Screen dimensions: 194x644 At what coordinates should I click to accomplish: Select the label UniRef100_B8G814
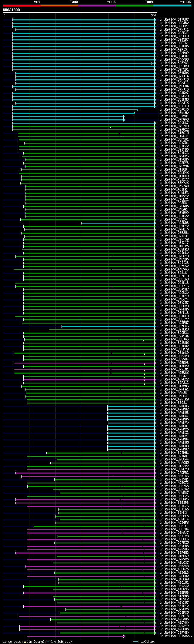tap(174, 403)
